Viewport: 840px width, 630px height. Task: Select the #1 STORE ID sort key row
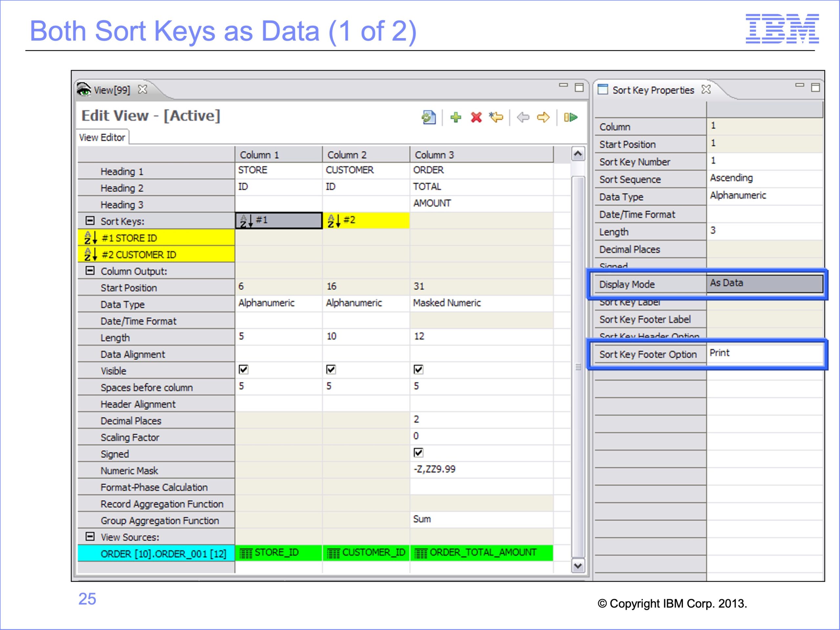coord(156,238)
